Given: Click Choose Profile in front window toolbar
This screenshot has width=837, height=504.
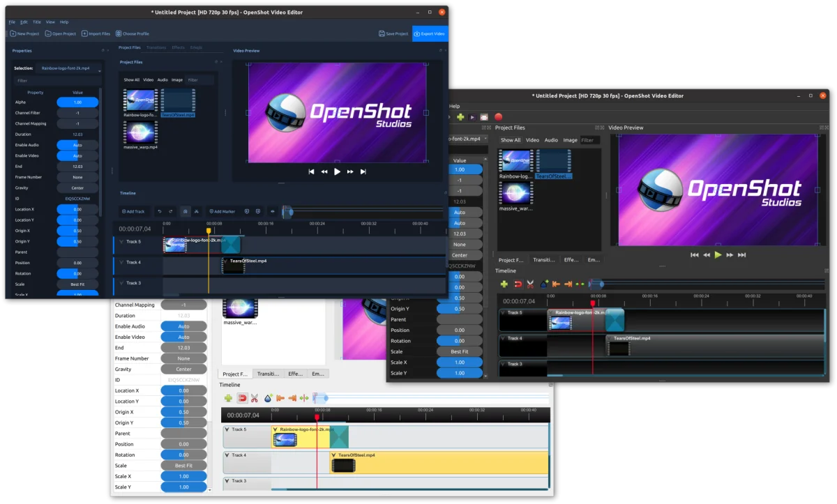Looking at the screenshot, I should coord(132,33).
